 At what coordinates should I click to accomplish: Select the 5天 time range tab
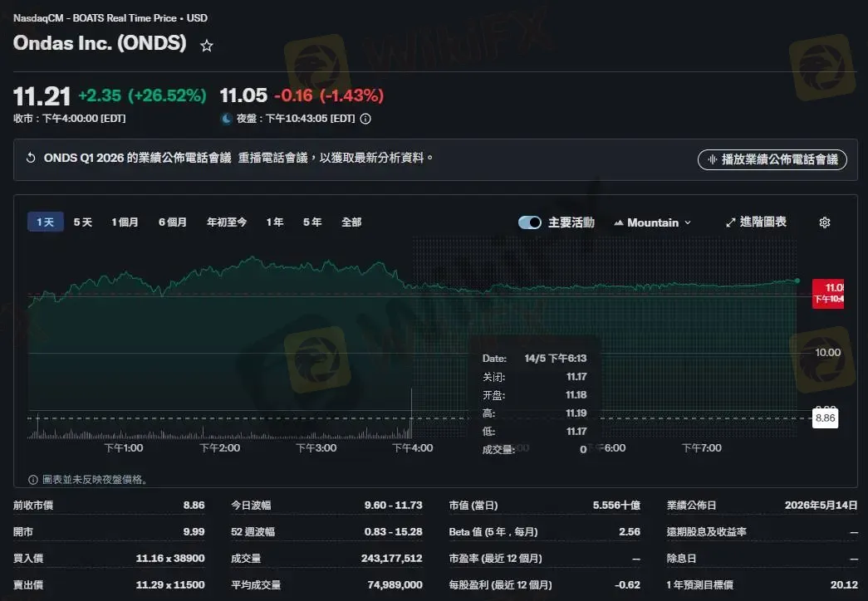coord(83,222)
